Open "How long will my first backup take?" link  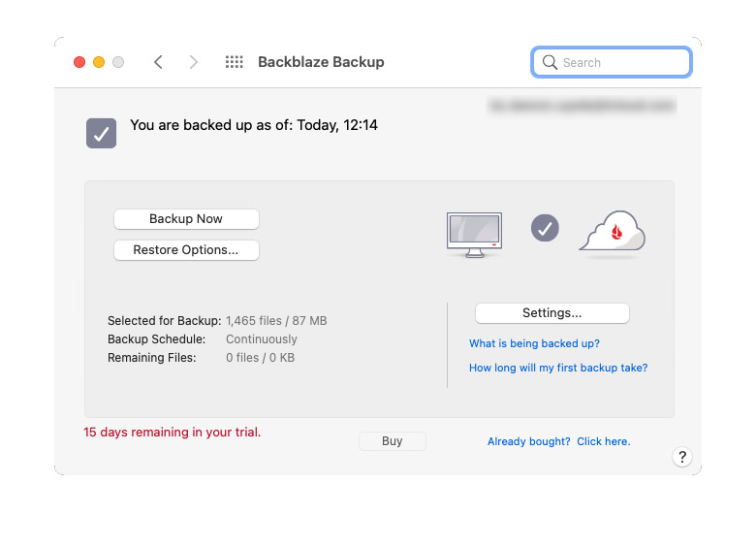[x=558, y=368]
